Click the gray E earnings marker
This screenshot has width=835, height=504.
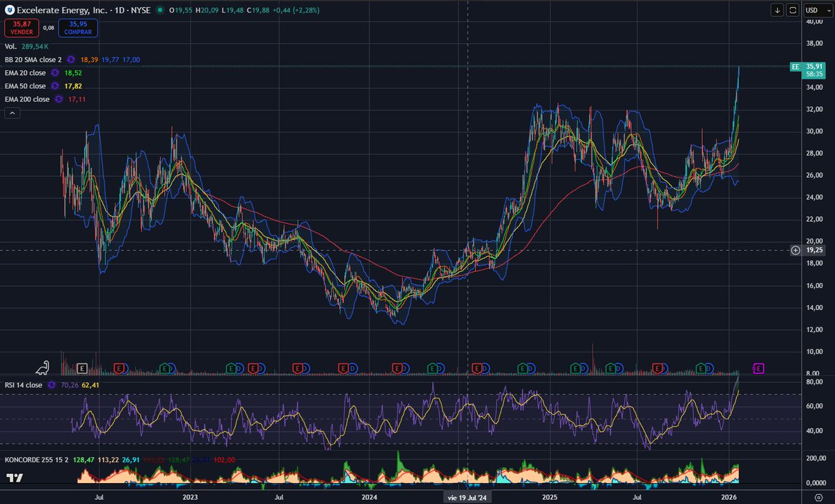tap(82, 368)
